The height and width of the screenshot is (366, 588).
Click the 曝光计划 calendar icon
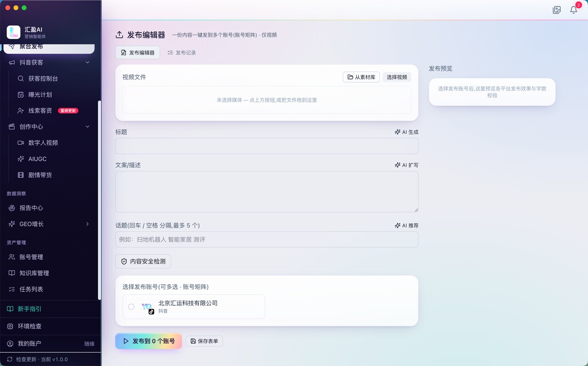(x=21, y=95)
